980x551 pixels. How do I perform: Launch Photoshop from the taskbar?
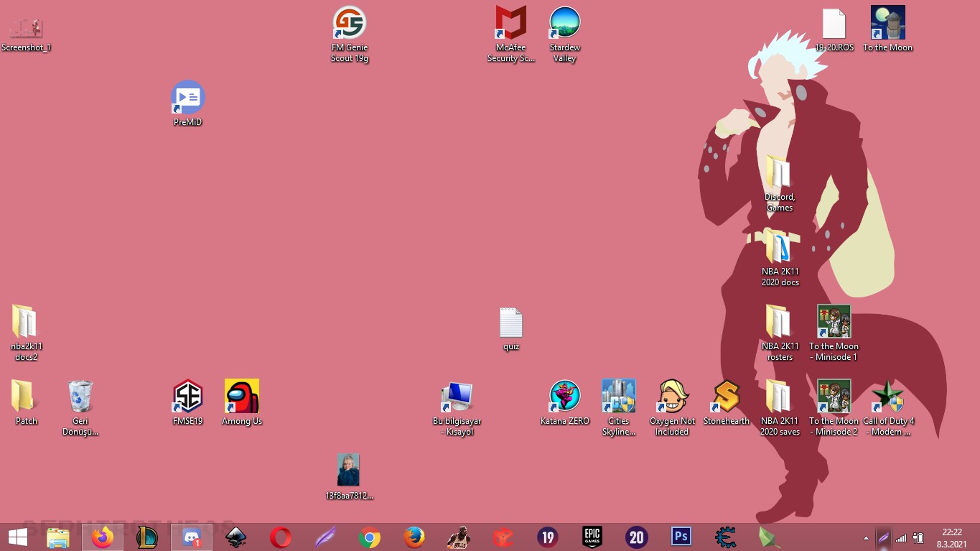point(681,537)
